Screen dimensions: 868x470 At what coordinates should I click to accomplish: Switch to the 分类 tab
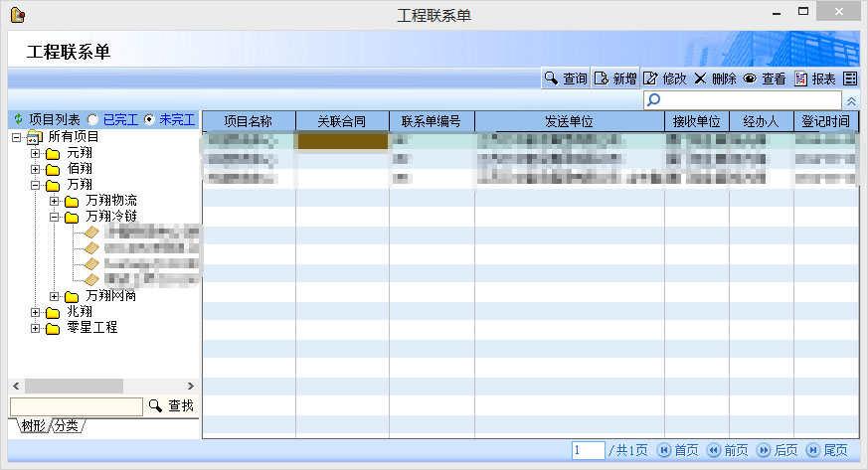[67, 426]
